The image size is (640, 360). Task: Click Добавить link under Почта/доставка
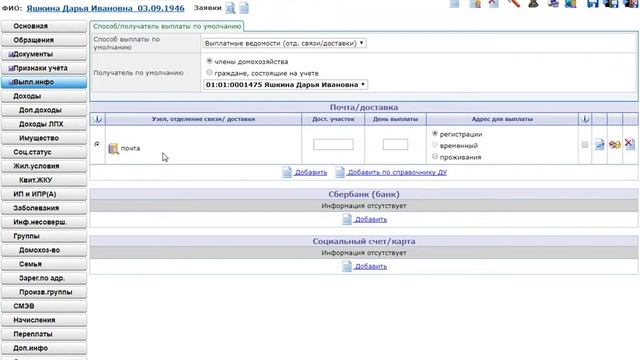[311, 173]
